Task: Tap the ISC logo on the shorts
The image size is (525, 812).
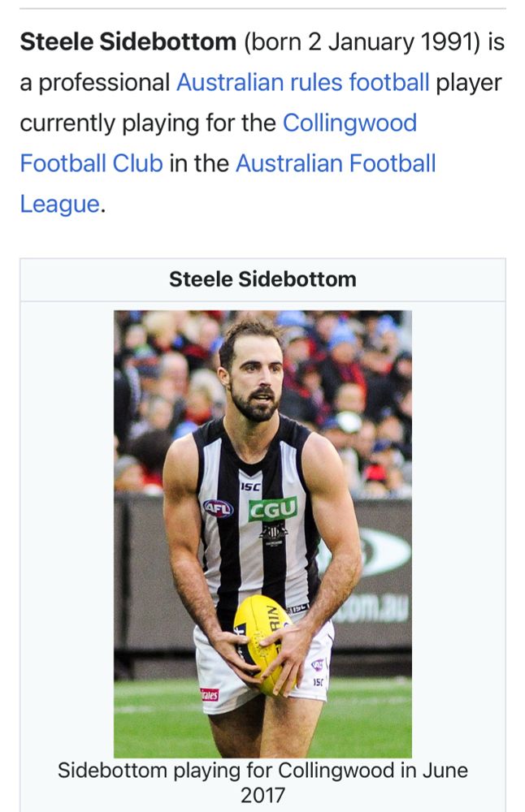Action: pos(317,683)
